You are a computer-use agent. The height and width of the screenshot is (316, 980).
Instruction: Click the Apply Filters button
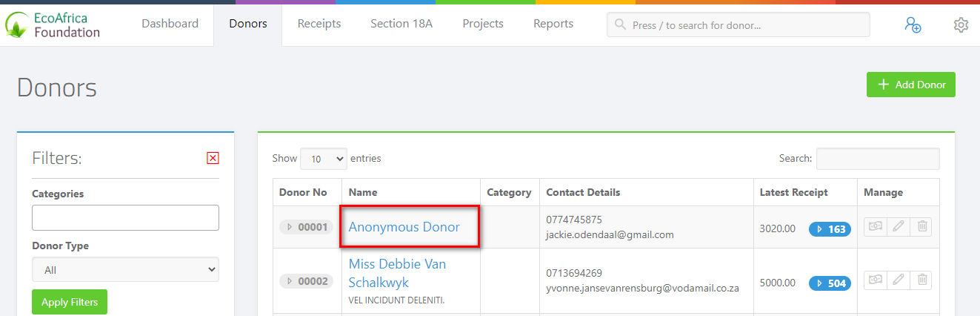70,302
